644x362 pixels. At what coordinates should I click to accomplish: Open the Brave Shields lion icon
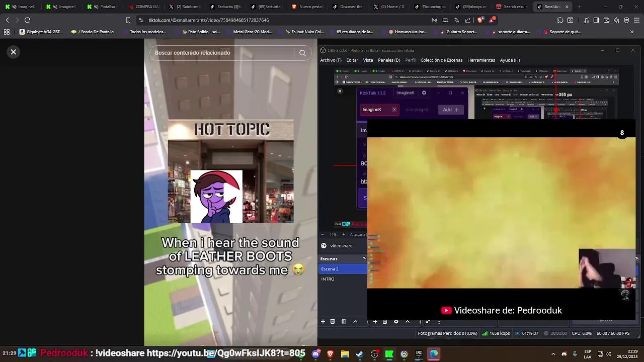point(480,20)
